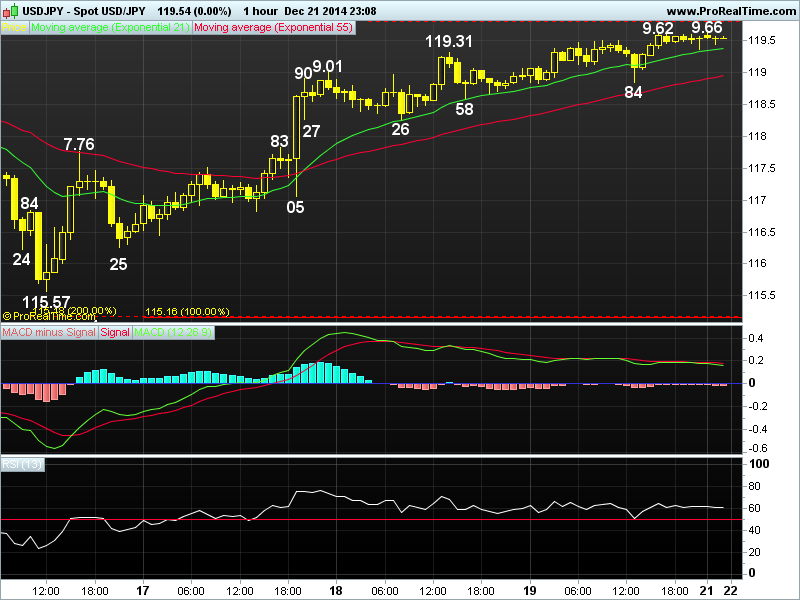
Task: Click the 1 hour timeframe text in the header
Action: pyautogui.click(x=260, y=11)
